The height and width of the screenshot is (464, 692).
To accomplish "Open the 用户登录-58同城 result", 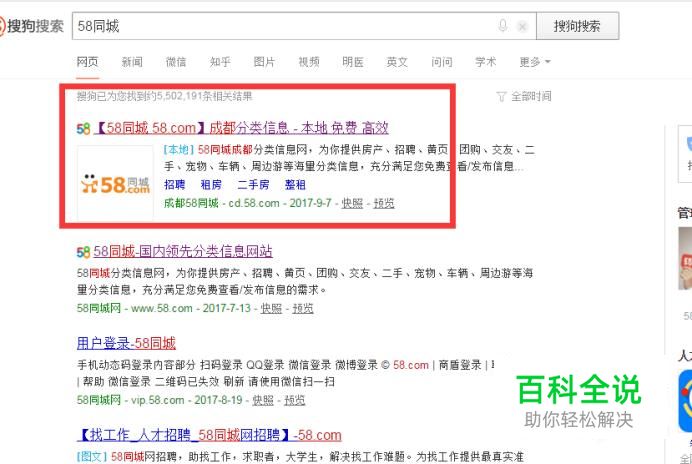I will tap(126, 343).
